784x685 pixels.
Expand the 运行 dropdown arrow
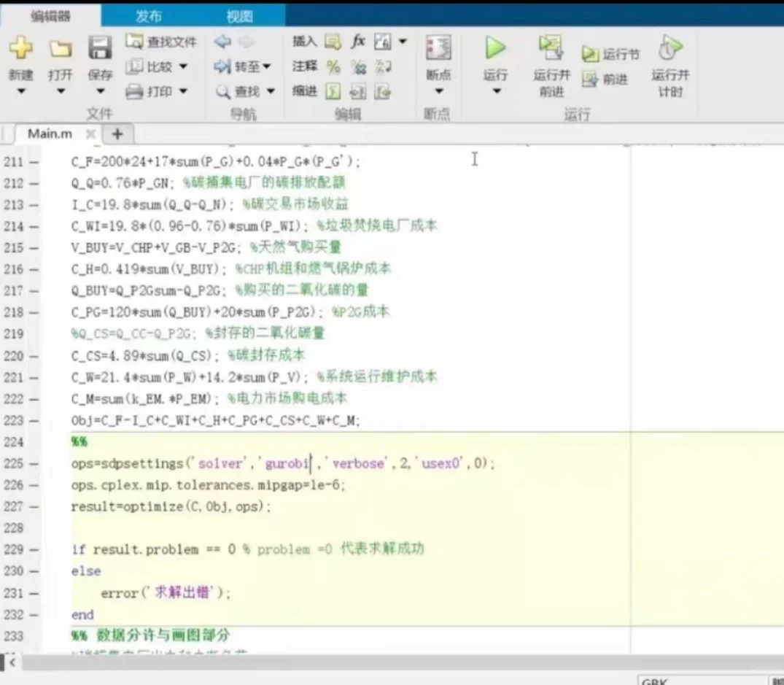click(497, 91)
